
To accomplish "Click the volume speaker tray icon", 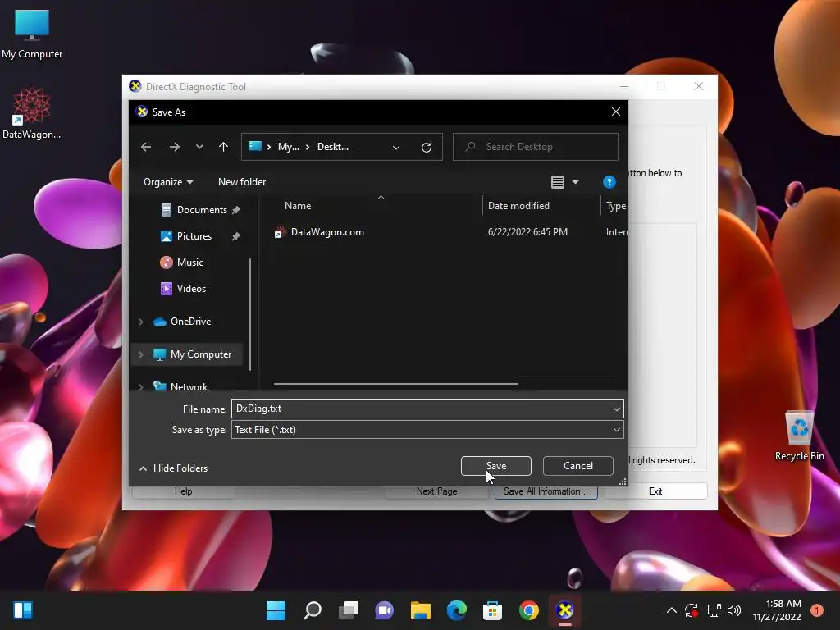I will (734, 610).
